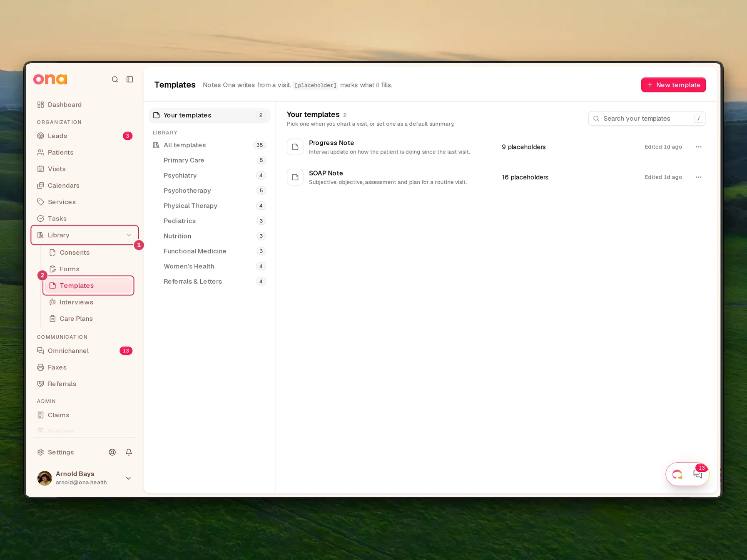Open the Patients page

(85, 153)
